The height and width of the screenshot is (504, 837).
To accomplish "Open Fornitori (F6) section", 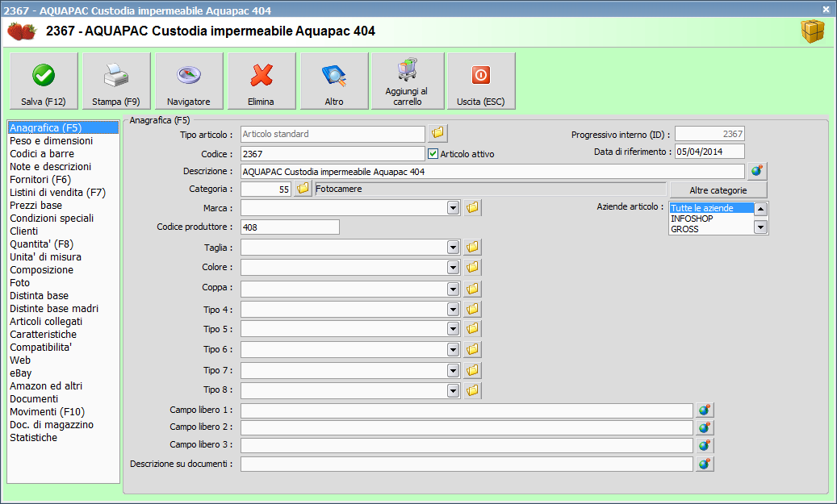I will (40, 179).
